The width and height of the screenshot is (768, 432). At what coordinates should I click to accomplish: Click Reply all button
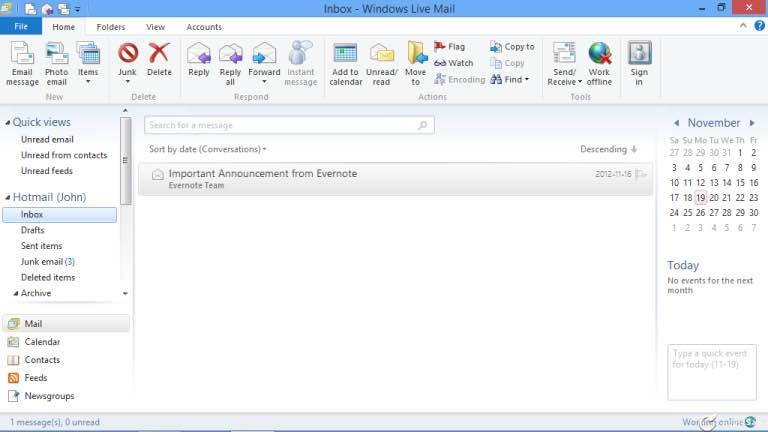click(x=230, y=64)
